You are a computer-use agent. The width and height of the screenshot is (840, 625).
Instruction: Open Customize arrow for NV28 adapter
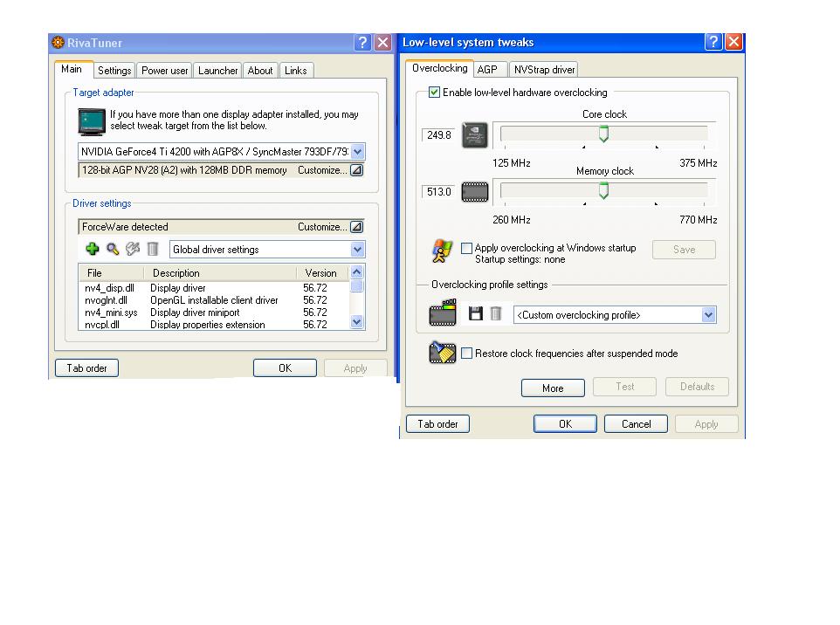click(356, 170)
